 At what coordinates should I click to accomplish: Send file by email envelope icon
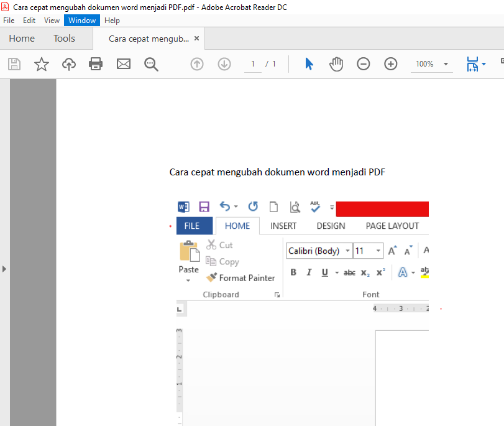(x=124, y=64)
